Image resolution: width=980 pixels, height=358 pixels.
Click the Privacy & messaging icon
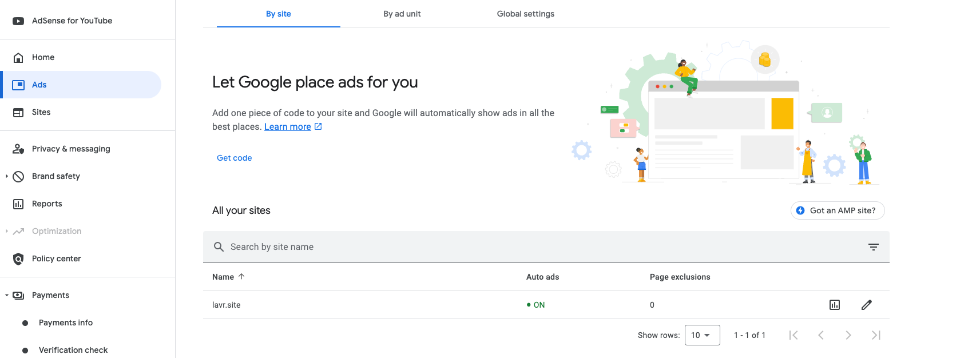tap(18, 149)
